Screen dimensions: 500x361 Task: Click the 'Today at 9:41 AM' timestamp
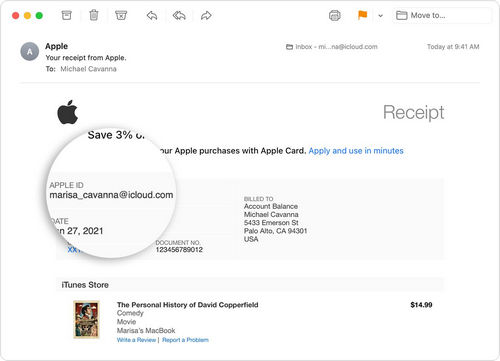453,47
